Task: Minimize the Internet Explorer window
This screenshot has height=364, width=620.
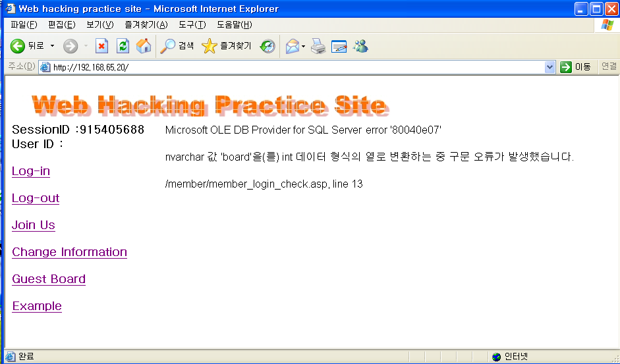Action: coord(581,9)
